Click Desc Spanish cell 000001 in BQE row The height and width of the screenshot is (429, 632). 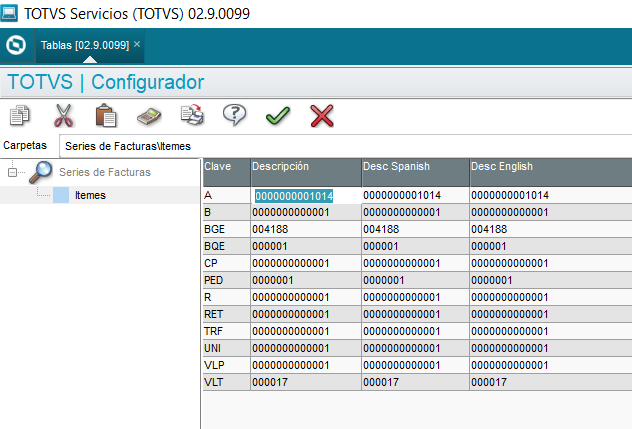pyautogui.click(x=416, y=246)
